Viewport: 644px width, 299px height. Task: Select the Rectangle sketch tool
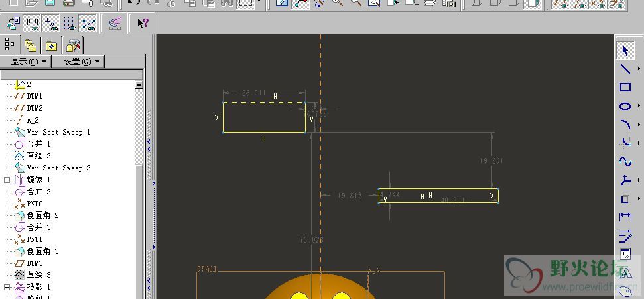point(625,87)
